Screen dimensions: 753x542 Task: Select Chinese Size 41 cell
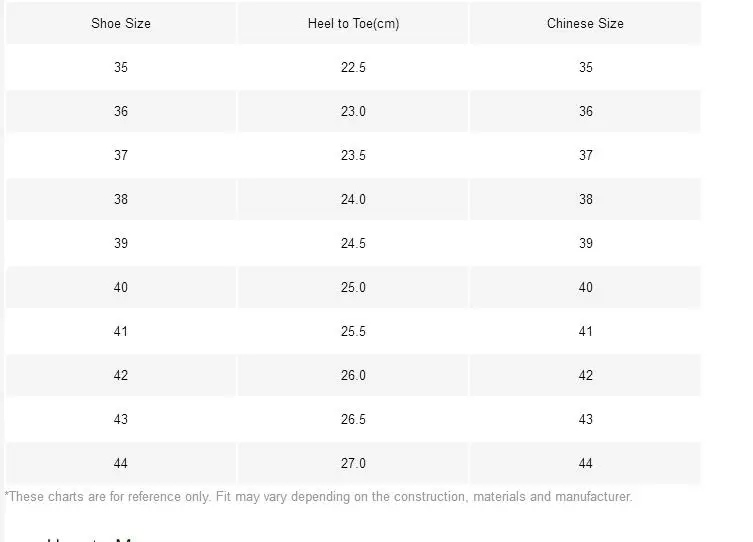[585, 331]
